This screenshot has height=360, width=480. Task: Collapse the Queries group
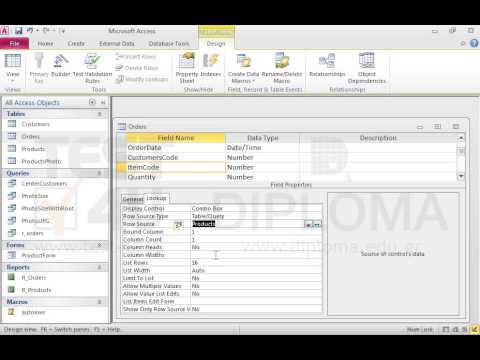tap(99, 173)
